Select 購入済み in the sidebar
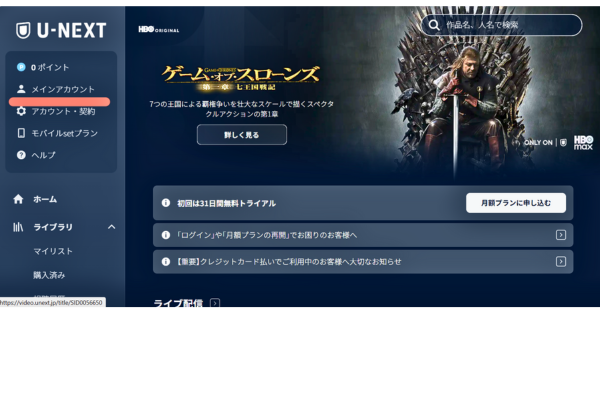This screenshot has height=400, width=600. point(50,274)
